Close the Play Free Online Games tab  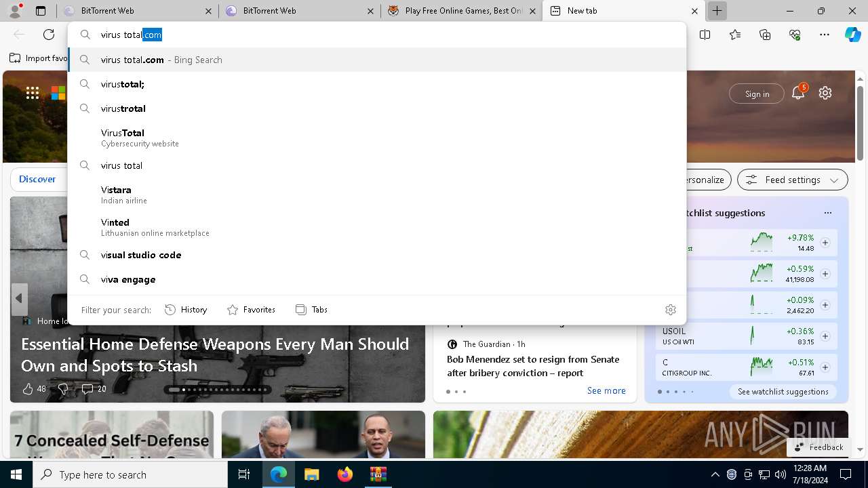pos(534,11)
